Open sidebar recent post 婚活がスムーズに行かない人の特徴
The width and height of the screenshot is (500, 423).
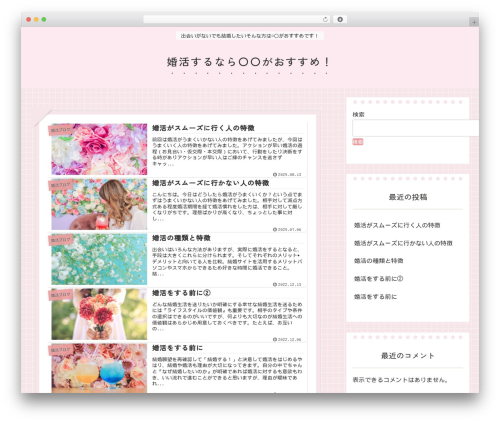click(x=403, y=243)
